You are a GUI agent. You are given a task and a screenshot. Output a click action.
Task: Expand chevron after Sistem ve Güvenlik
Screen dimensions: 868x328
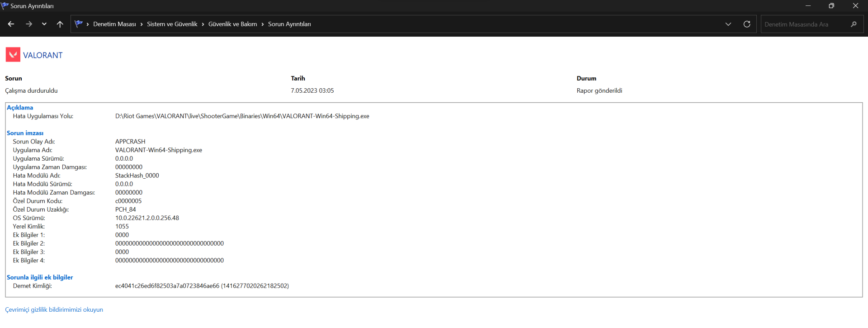pyautogui.click(x=203, y=24)
